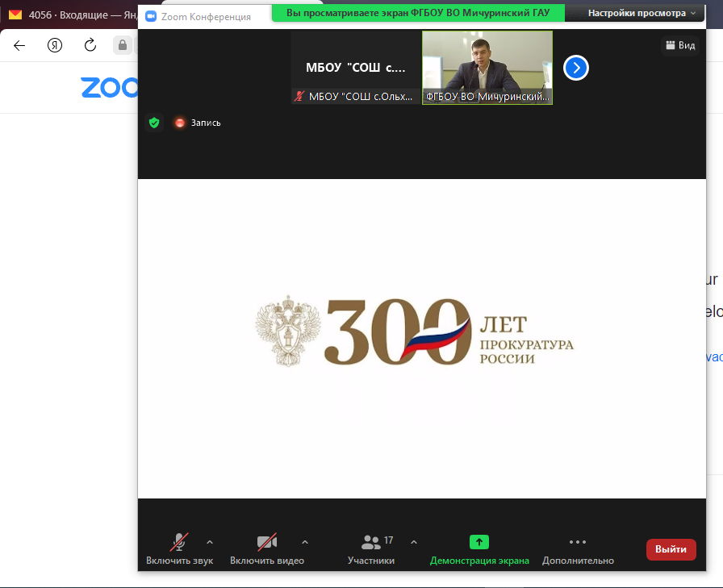Click the Запись recording indicator
Screen dimensions: 723x588
pos(198,123)
